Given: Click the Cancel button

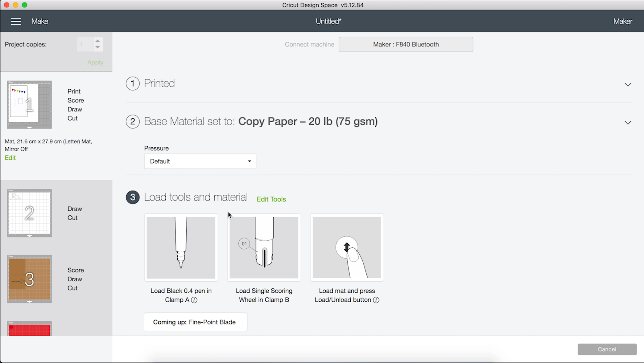Looking at the screenshot, I should pos(607,349).
